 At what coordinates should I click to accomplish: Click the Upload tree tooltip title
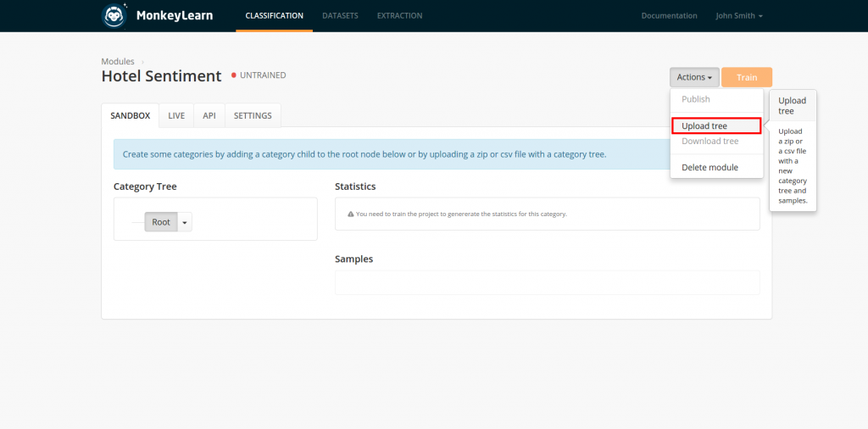point(793,106)
